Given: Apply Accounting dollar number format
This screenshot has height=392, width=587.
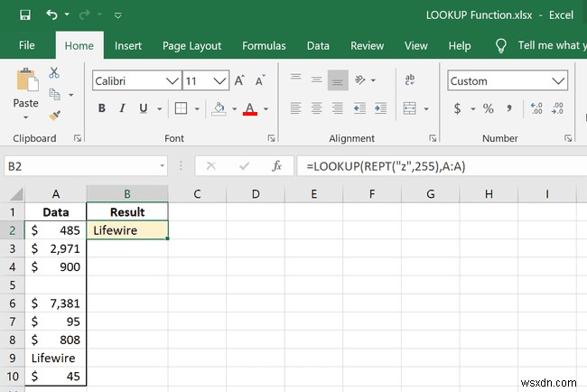Looking at the screenshot, I should tap(457, 108).
